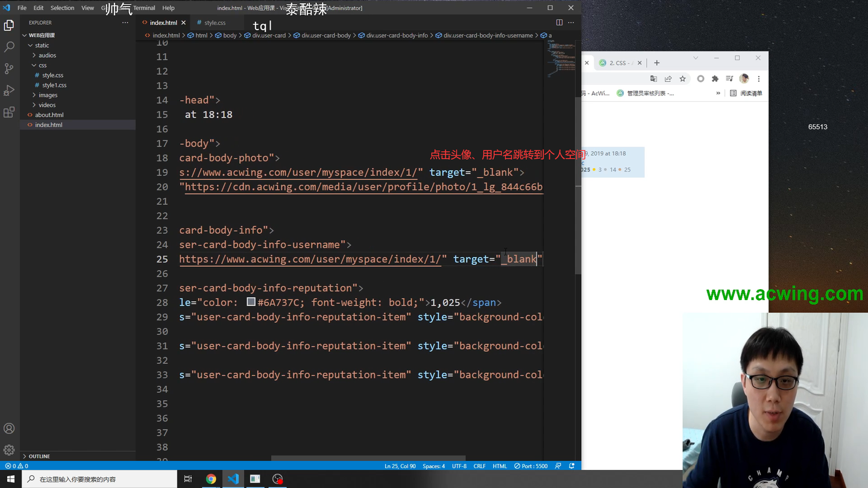Click Chrome's extensions puzzle icon
The width and height of the screenshot is (868, 488).
(x=714, y=78)
